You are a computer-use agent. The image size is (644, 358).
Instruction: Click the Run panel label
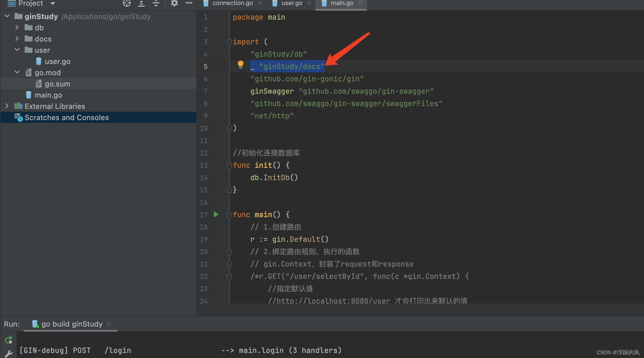pyautogui.click(x=12, y=324)
